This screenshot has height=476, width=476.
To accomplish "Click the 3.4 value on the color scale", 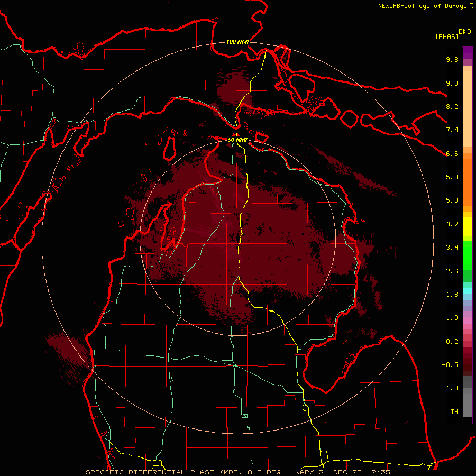I will [452, 248].
